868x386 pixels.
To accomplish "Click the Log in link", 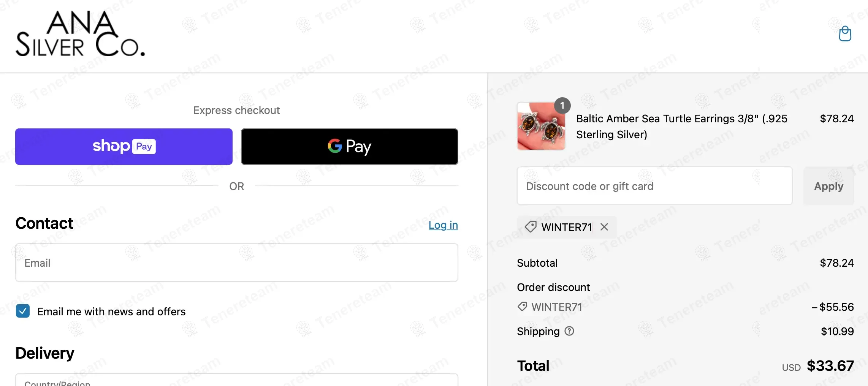I will [x=443, y=225].
